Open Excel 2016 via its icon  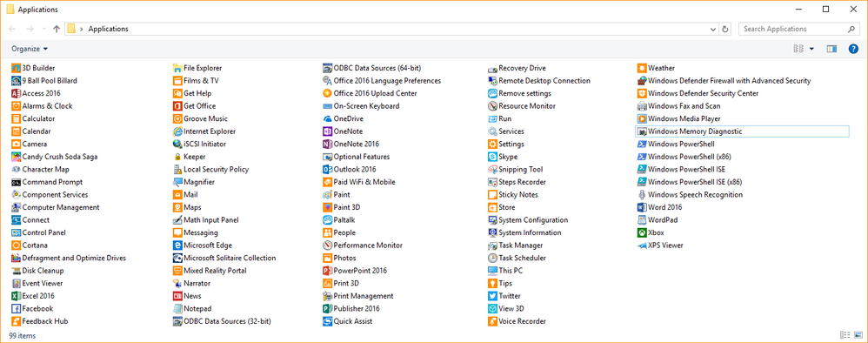pyautogui.click(x=16, y=296)
